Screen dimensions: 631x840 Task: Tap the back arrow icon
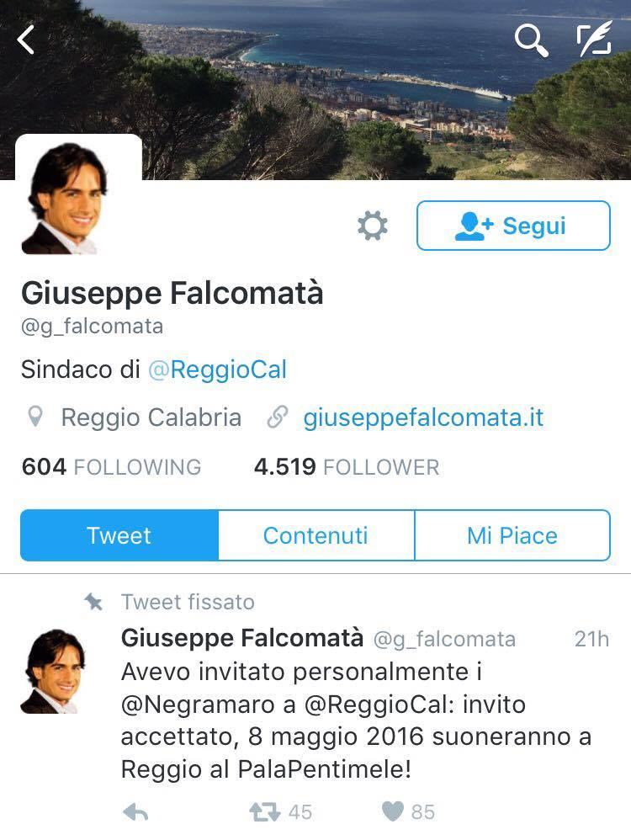click(x=26, y=40)
